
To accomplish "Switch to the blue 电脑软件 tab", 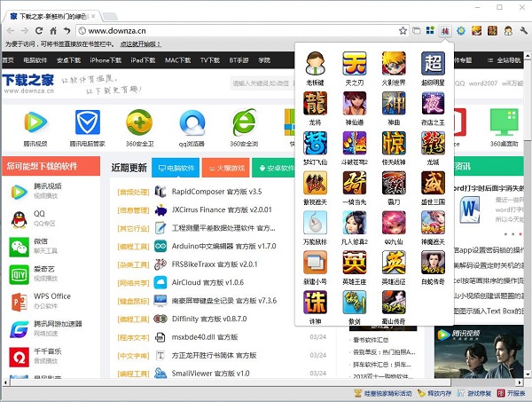I will pyautogui.click(x=176, y=168).
